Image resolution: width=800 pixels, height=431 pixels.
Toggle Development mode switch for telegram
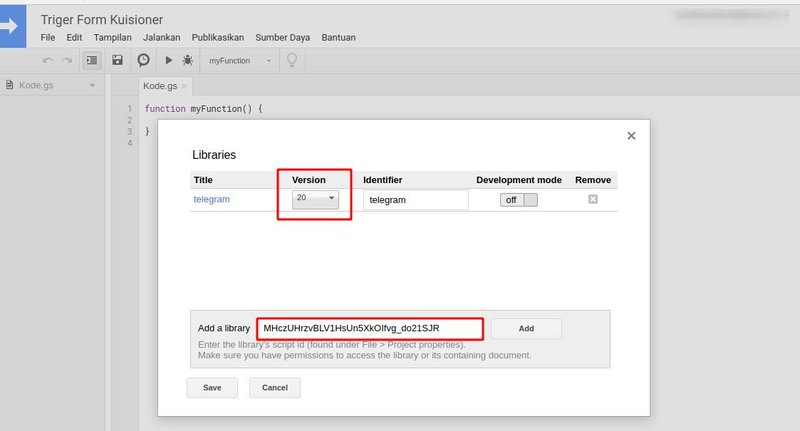(x=518, y=200)
